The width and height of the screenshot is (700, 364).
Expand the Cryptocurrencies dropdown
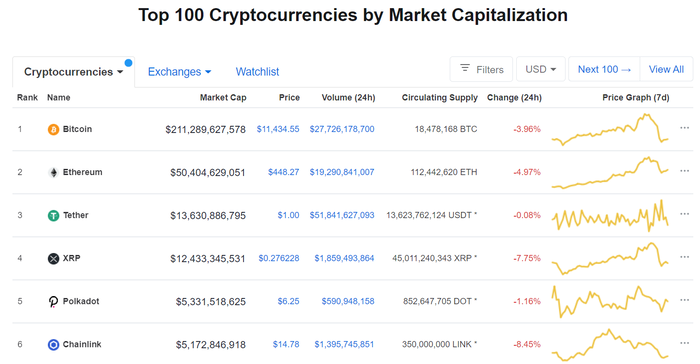[x=73, y=72]
